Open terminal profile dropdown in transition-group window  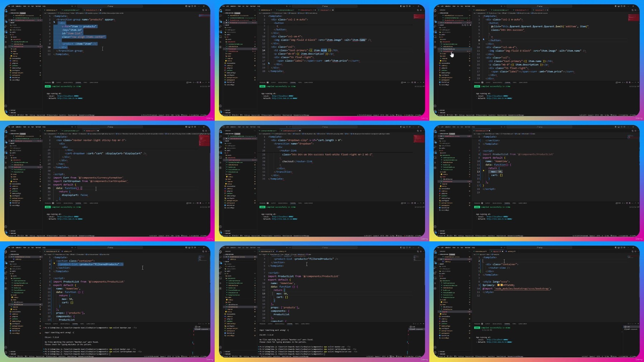coord(195,82)
